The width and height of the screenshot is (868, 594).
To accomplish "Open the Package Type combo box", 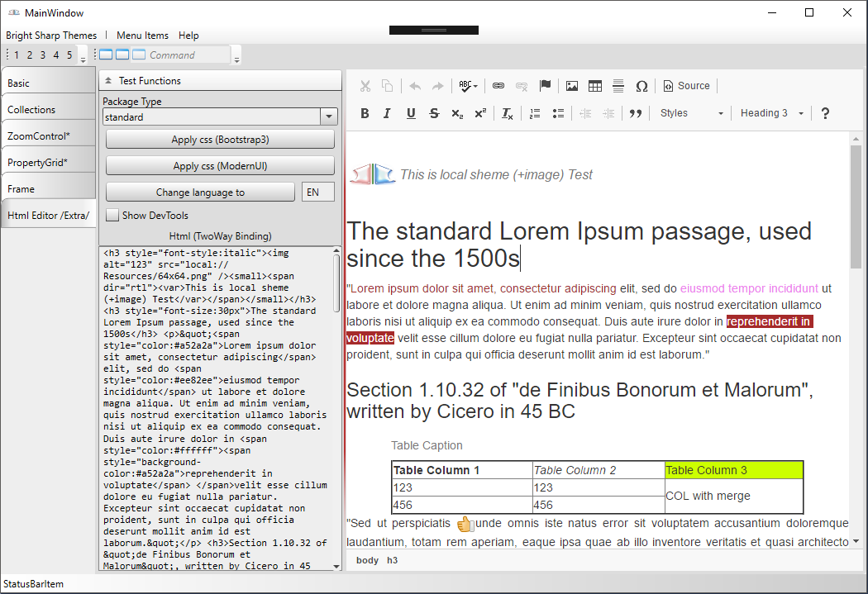I will [x=328, y=117].
